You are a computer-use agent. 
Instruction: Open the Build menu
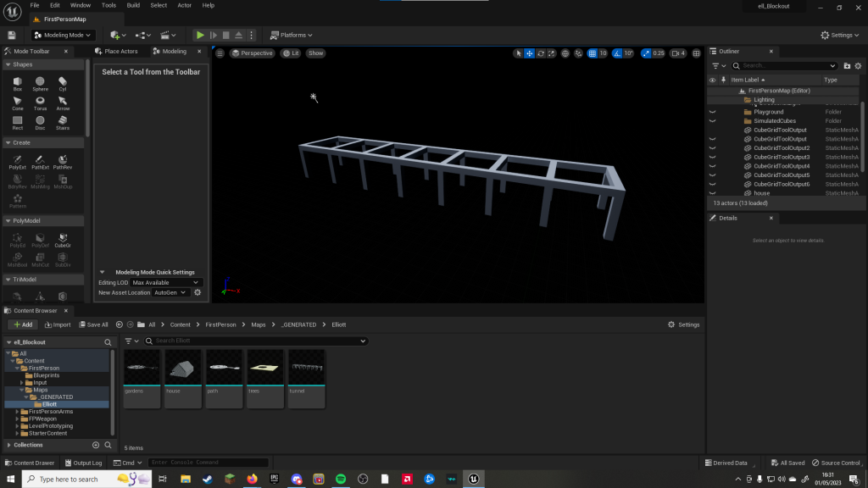point(133,5)
